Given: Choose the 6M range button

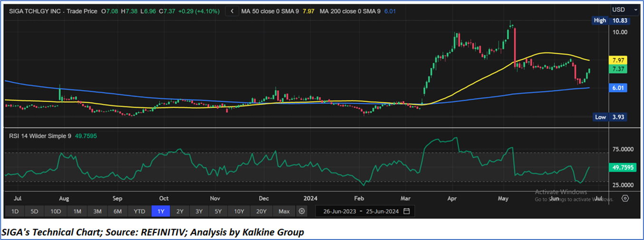Looking at the screenshot, I should coord(117,211).
